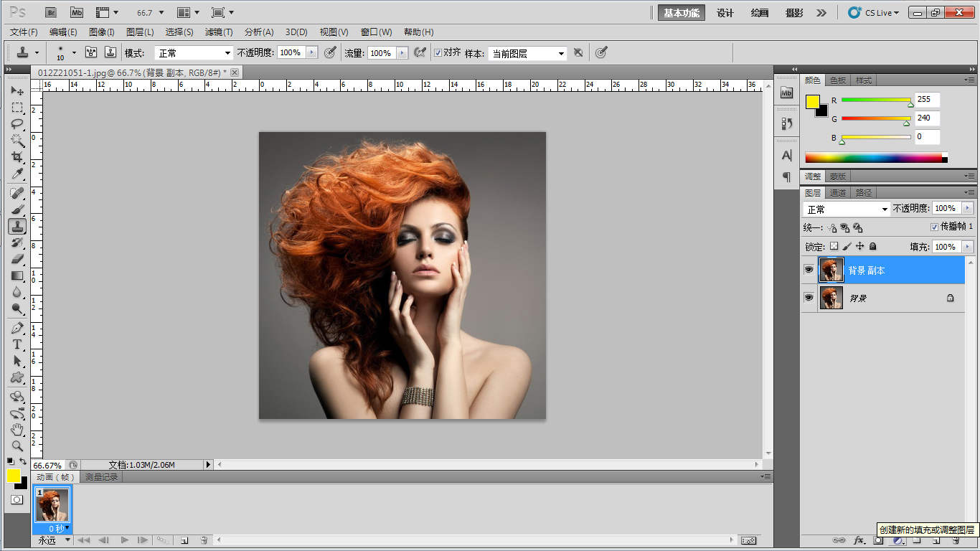Image resolution: width=980 pixels, height=551 pixels.
Task: Expand the layer blend mode dropdown 正常
Action: (x=846, y=209)
